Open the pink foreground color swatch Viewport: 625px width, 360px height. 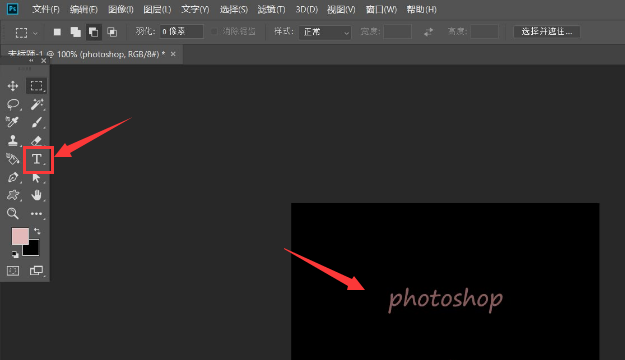point(20,236)
